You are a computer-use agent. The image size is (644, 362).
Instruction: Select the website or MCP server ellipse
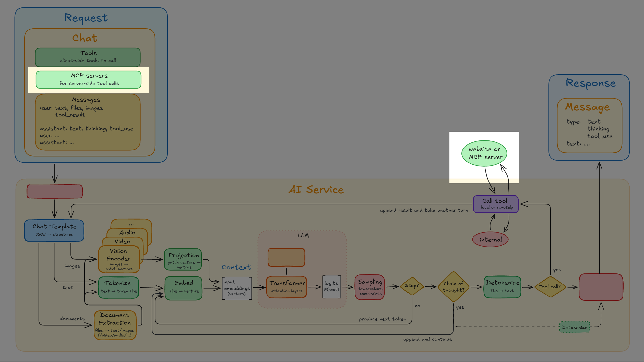(484, 153)
